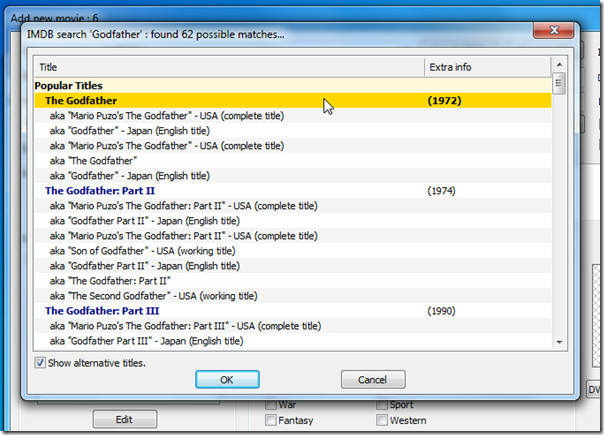Screen dimensions: 604x435
Task: Select The Godfather: Part III title
Action: [x=102, y=311]
